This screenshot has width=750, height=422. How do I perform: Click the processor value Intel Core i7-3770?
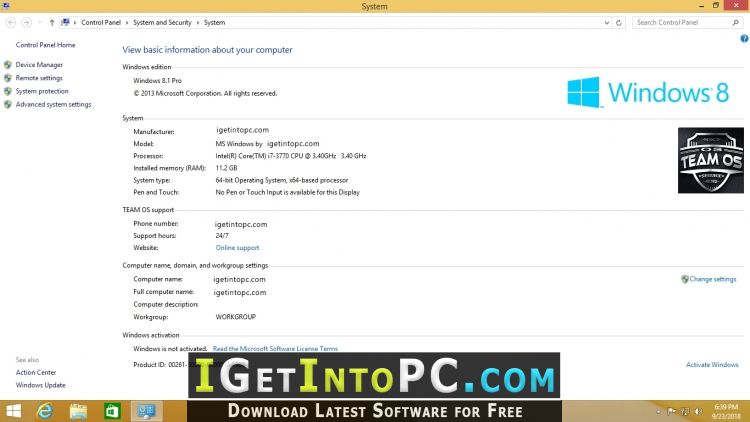click(x=291, y=156)
